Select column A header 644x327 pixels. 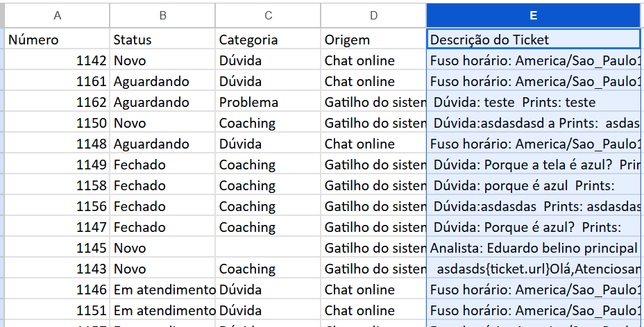57,15
